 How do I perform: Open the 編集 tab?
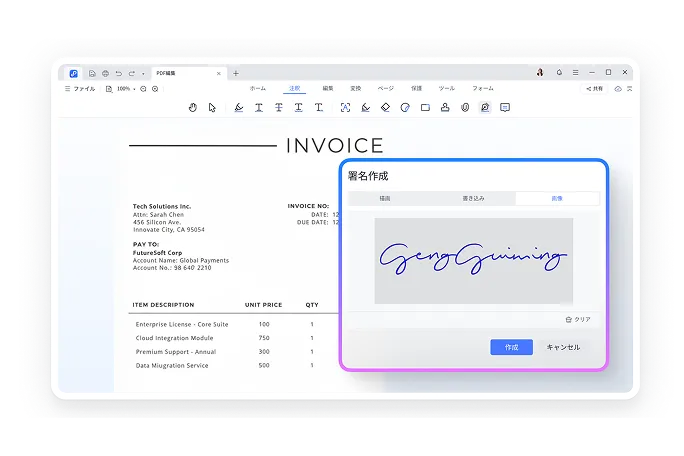pos(328,88)
